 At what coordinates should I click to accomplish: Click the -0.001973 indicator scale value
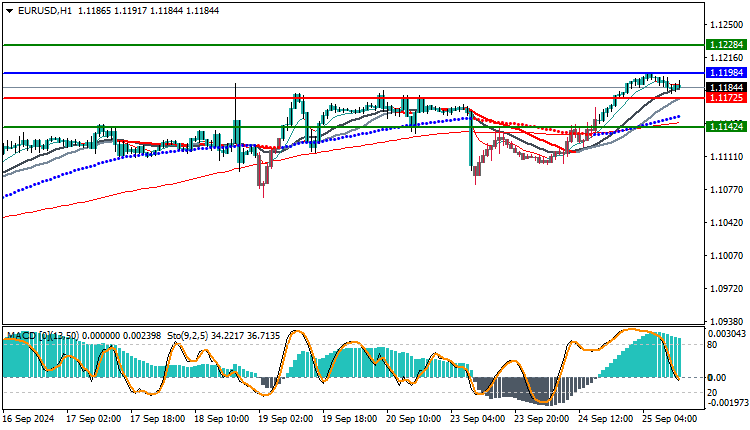tap(727, 403)
